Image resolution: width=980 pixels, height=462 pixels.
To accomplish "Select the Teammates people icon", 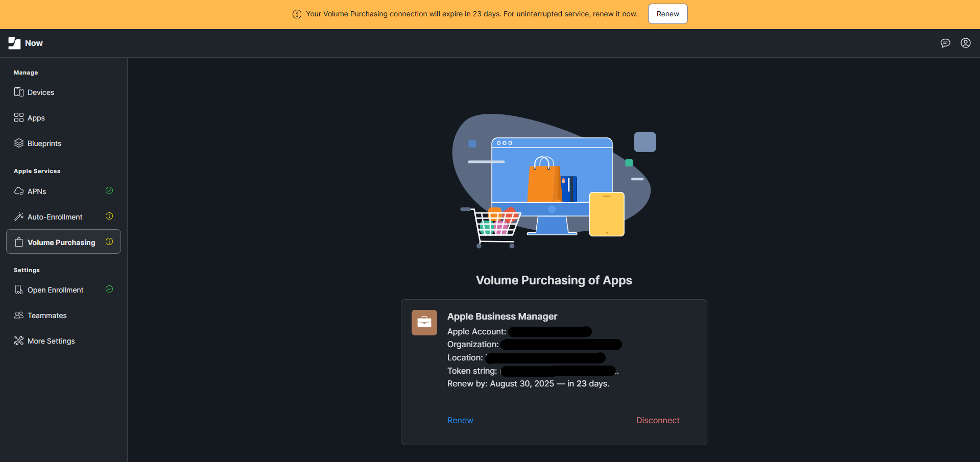I will click(18, 315).
